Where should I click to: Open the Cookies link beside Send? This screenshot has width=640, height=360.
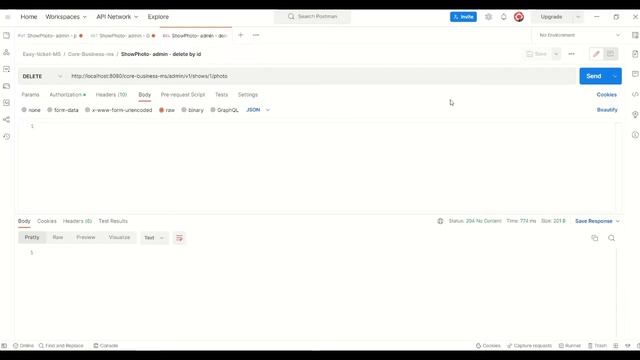(x=607, y=95)
